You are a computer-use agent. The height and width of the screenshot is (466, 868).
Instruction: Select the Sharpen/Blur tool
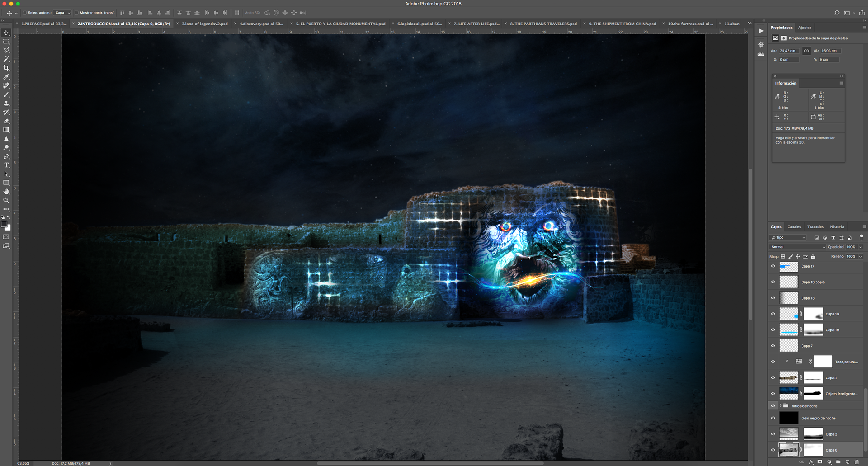coord(6,138)
